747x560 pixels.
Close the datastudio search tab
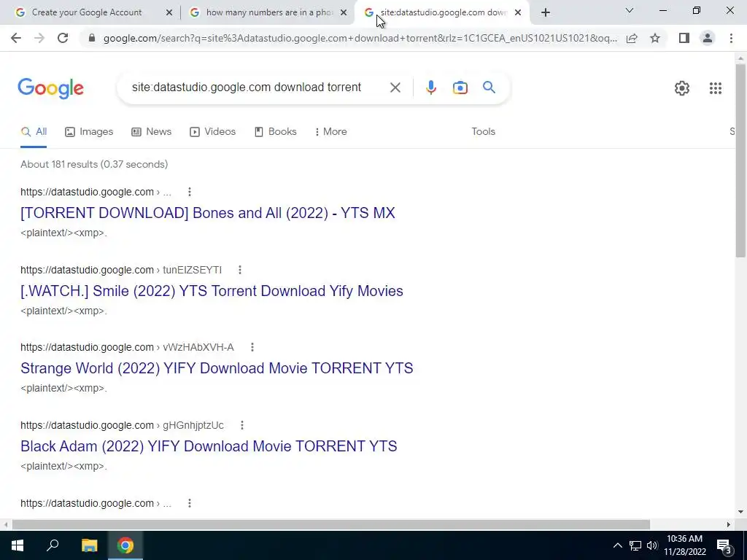point(518,12)
